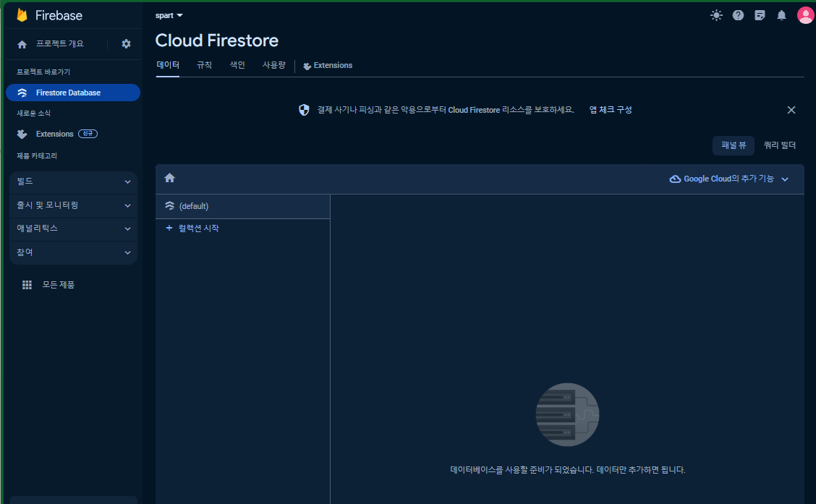Dismiss the App Check banner
The width and height of the screenshot is (816, 504).
click(x=791, y=110)
